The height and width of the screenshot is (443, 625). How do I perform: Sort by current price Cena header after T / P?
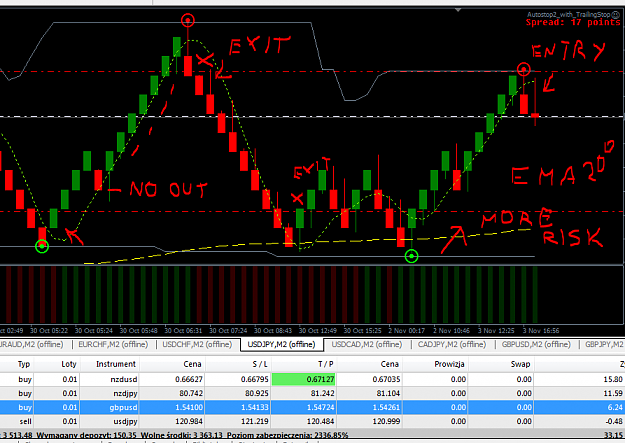[x=389, y=364]
